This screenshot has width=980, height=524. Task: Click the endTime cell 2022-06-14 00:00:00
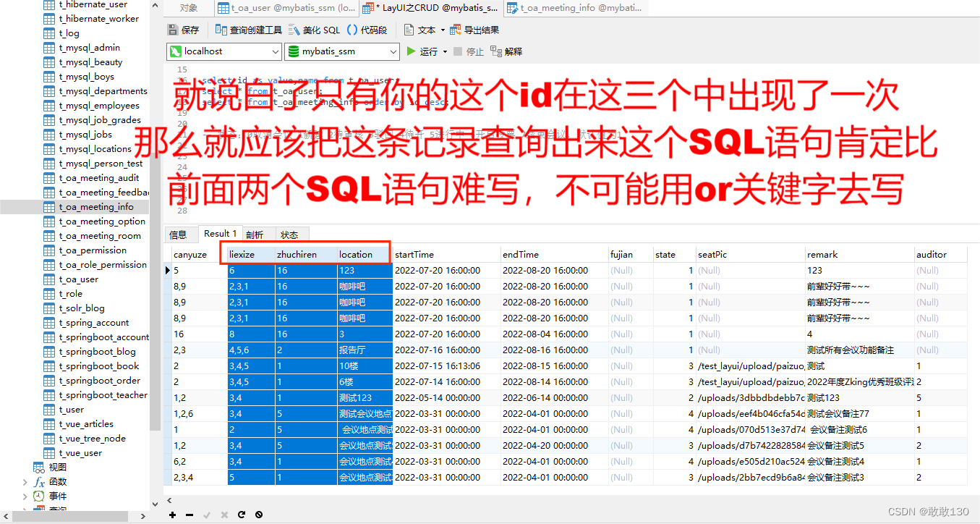pyautogui.click(x=555, y=397)
